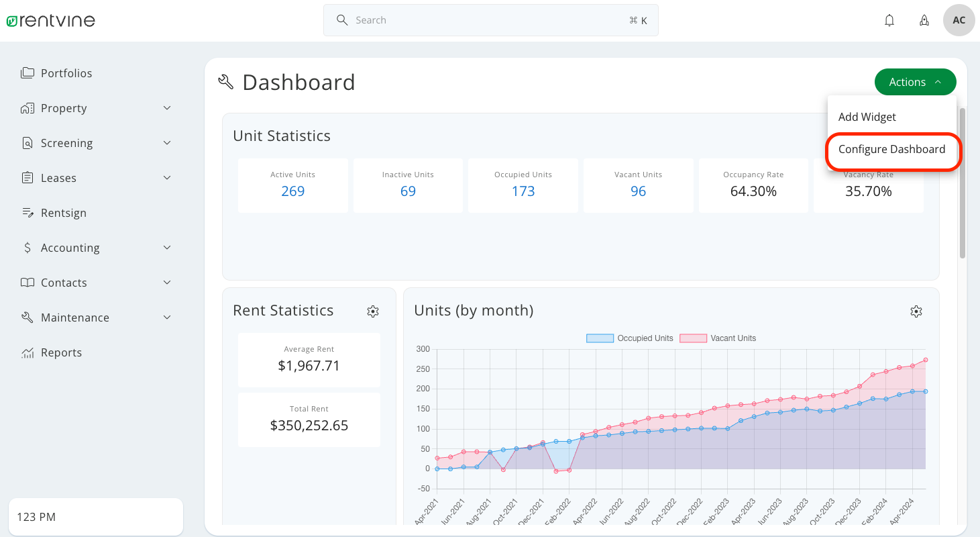Click the Reports chart icon
This screenshot has height=537, width=980.
tap(27, 352)
